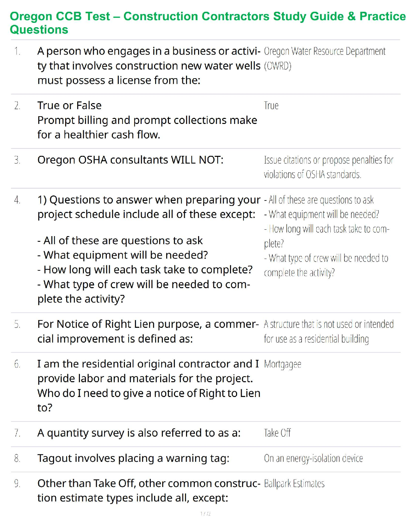The image size is (411, 532).
Task: Click the 'Tagout involves placing a warning tag' question
Action: click(x=133, y=458)
